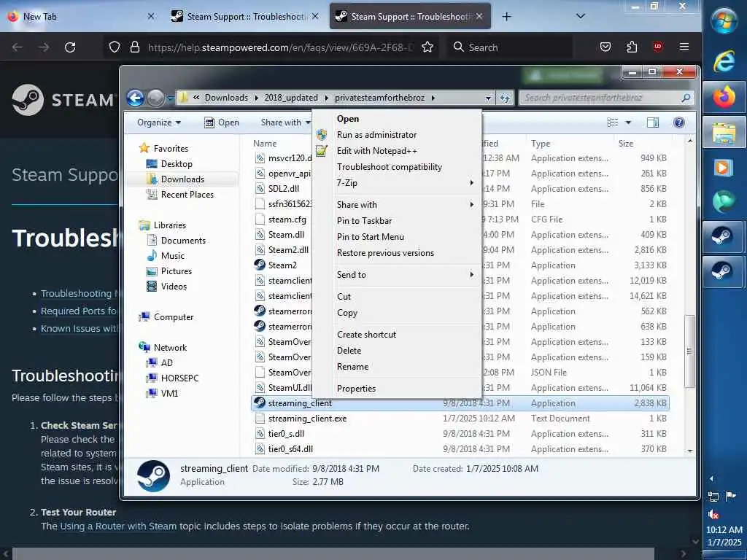Open Windows Media Player taskbar icon
This screenshot has height=560, width=747.
coord(724,168)
